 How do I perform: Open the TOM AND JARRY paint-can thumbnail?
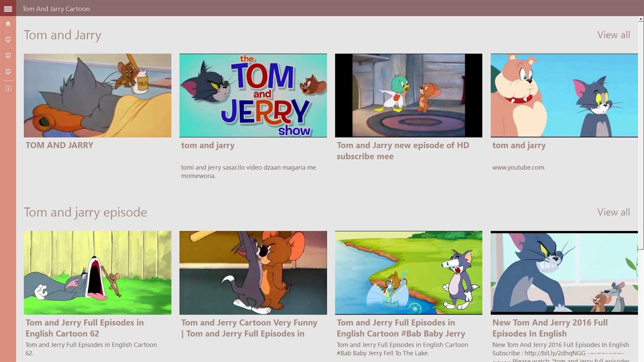pos(97,96)
